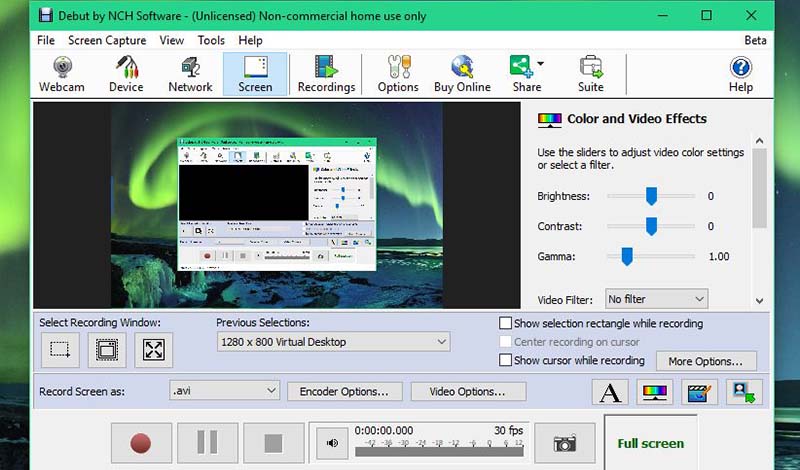The image size is (800, 470).
Task: Toggle Show cursor while recording
Action: [x=505, y=360]
